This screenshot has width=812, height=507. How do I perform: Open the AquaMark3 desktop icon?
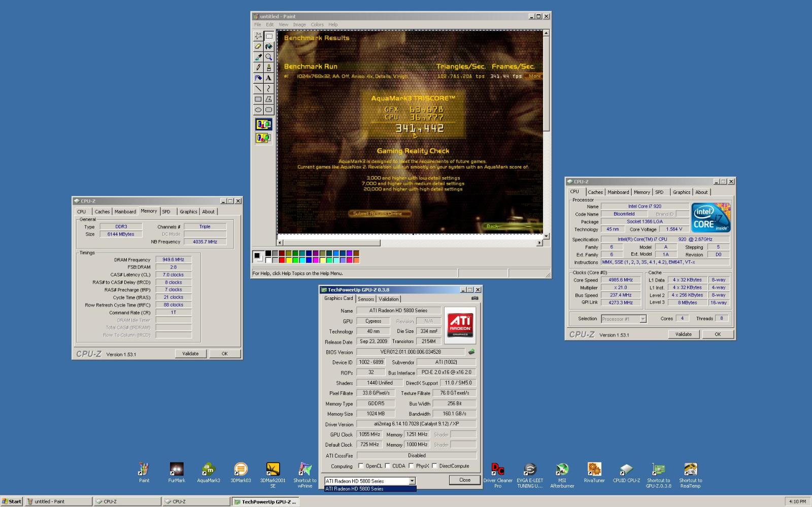tap(209, 472)
